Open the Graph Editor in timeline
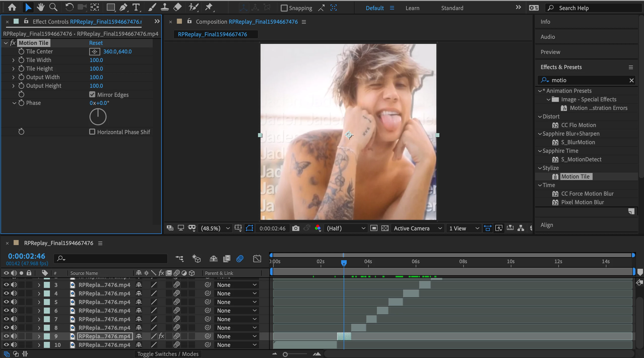This screenshot has height=358, width=644. (257, 259)
